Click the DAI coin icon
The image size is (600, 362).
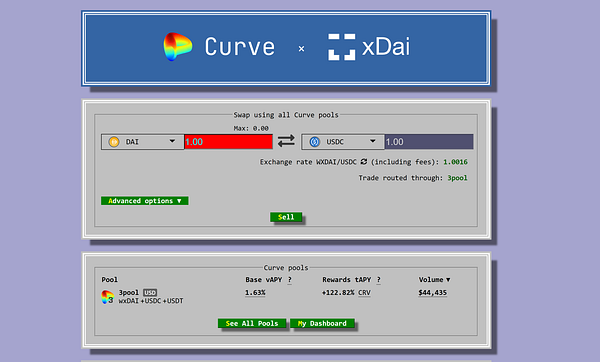pyautogui.click(x=114, y=142)
